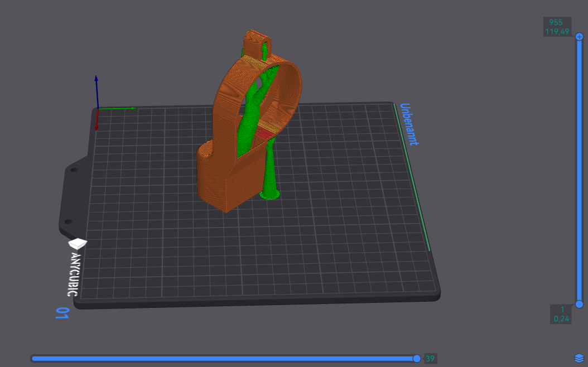Click the lower handle of the vertical layer slider
This screenshot has height=367, width=588.
(580, 303)
